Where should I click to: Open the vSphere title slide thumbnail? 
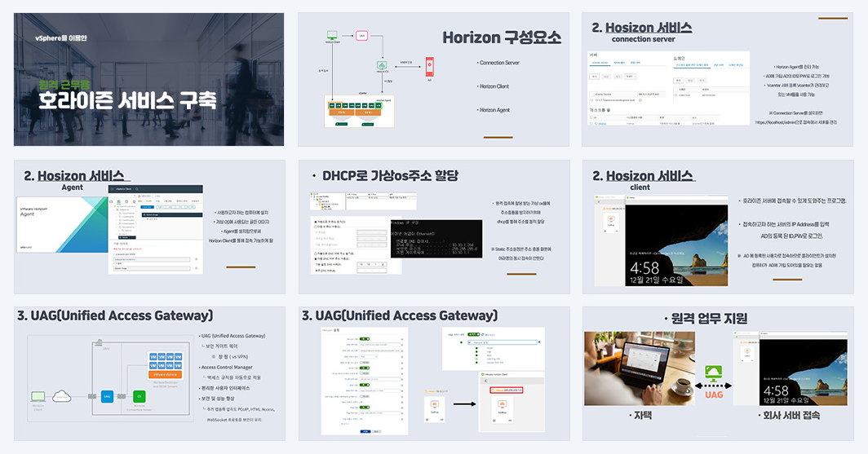(x=149, y=80)
